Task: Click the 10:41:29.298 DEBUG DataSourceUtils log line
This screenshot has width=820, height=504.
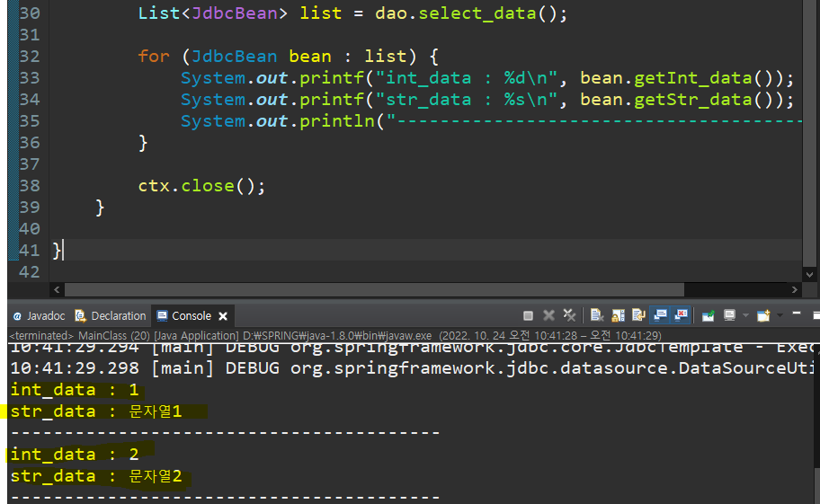Action: pyautogui.click(x=412, y=368)
